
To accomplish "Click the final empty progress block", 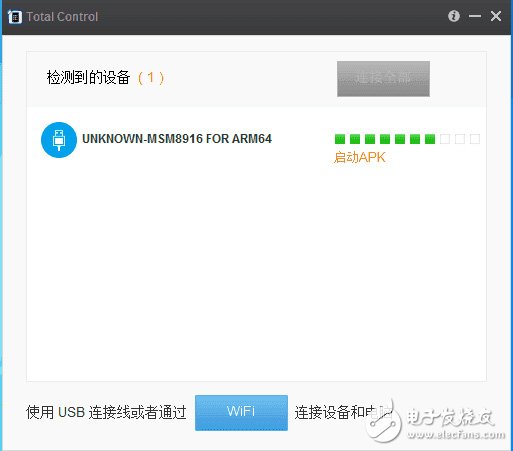I will point(475,139).
